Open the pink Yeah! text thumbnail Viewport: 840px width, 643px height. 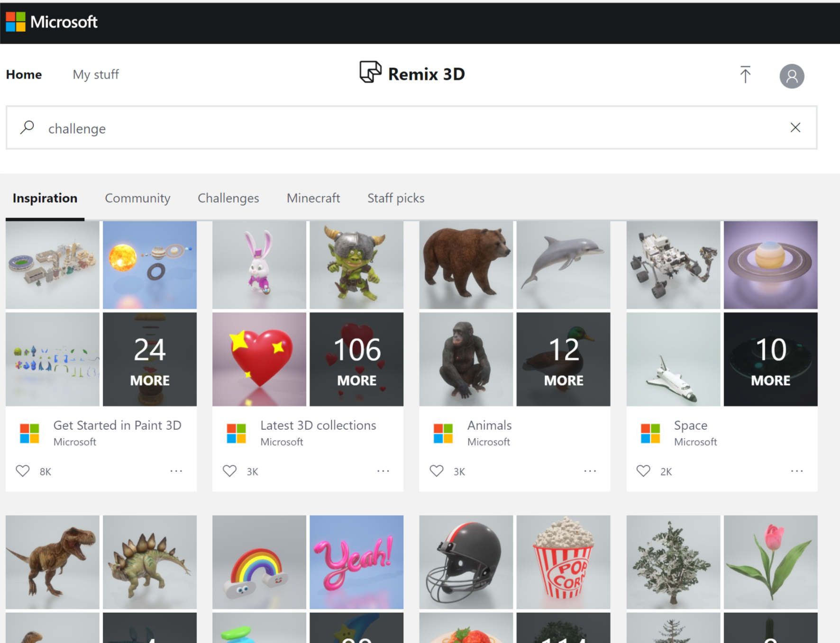tap(356, 562)
